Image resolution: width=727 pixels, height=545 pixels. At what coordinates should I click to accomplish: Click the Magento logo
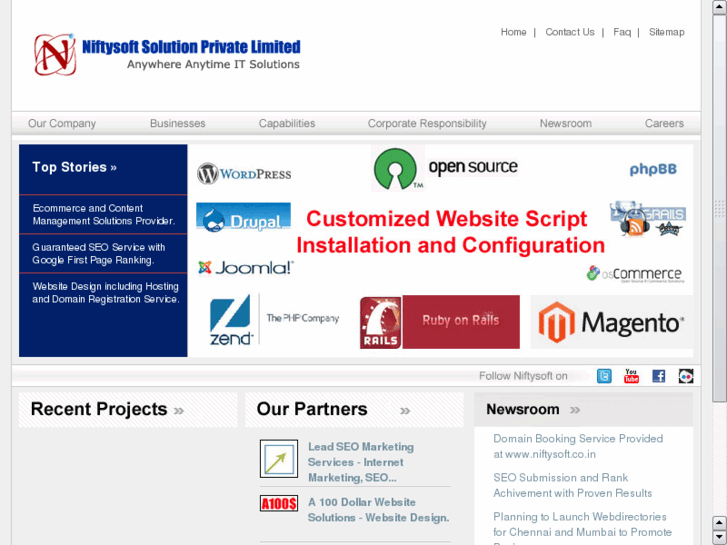611,322
